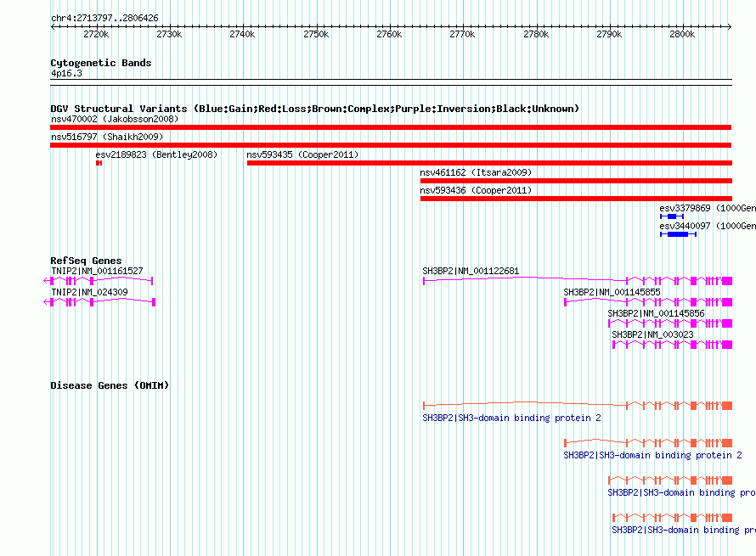
Task: Click the nsv593436 (Cooper2011) label
Action: click(x=476, y=190)
